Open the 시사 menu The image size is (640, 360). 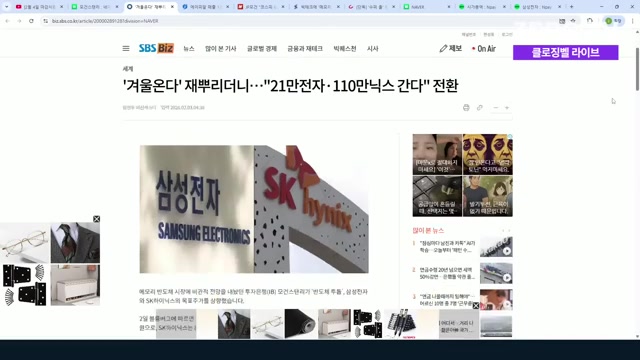[372, 49]
